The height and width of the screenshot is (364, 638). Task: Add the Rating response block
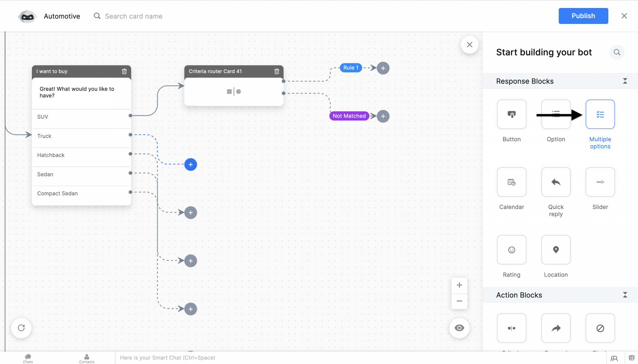point(511,250)
